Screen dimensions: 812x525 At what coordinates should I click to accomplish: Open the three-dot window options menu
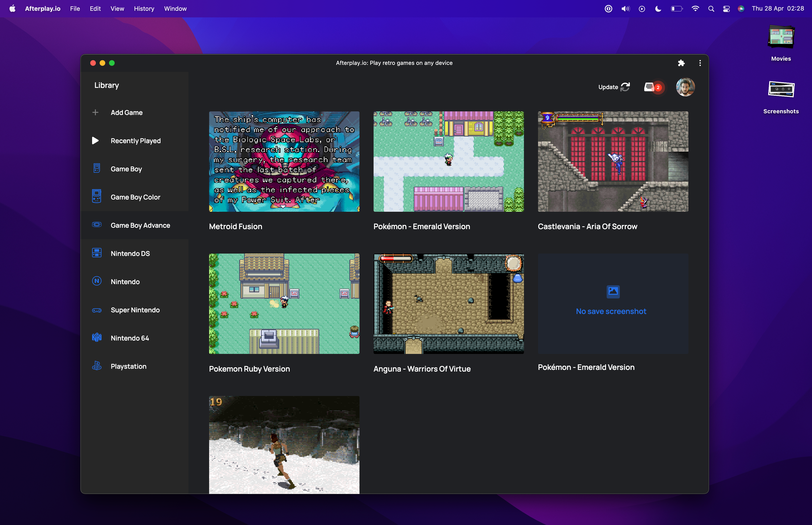[x=699, y=63]
